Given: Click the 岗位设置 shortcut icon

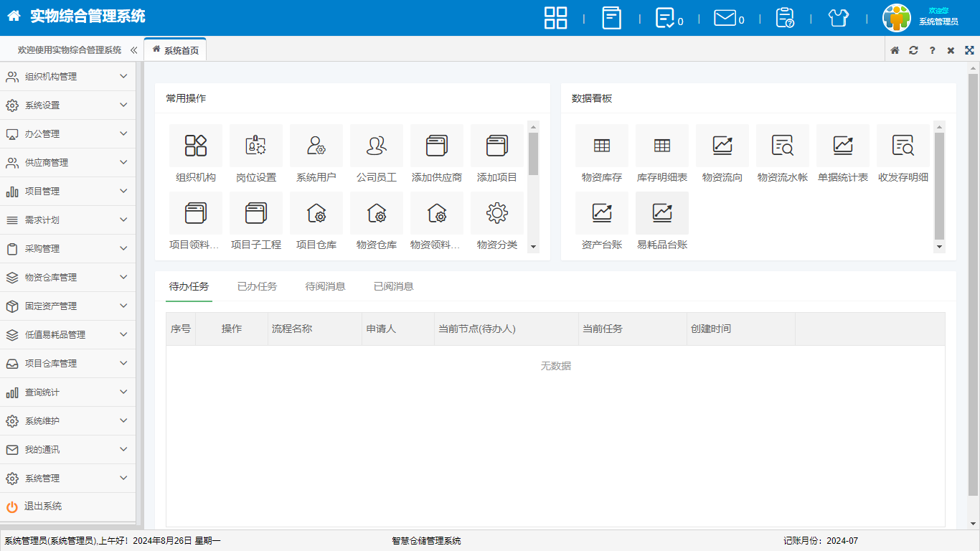Looking at the screenshot, I should 256,146.
